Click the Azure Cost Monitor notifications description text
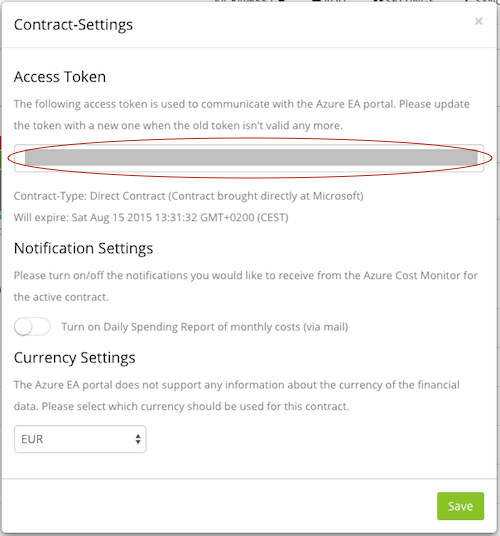This screenshot has height=536, width=500. (245, 286)
